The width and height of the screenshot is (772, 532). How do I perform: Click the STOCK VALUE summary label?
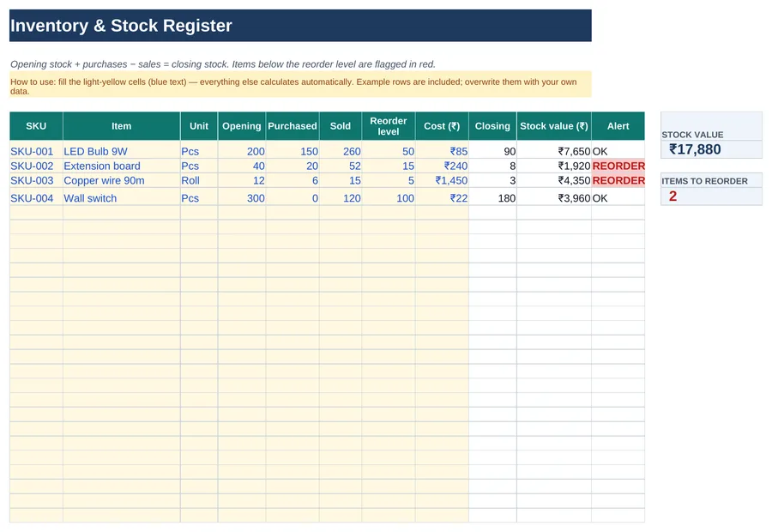692,135
